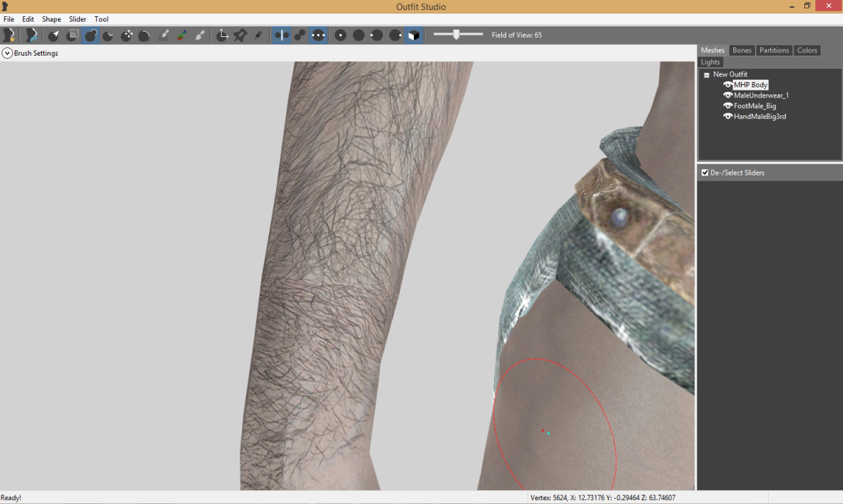Viewport: 843px width, 504px height.
Task: Select FootMale_Big in the mesh list
Action: tap(755, 106)
